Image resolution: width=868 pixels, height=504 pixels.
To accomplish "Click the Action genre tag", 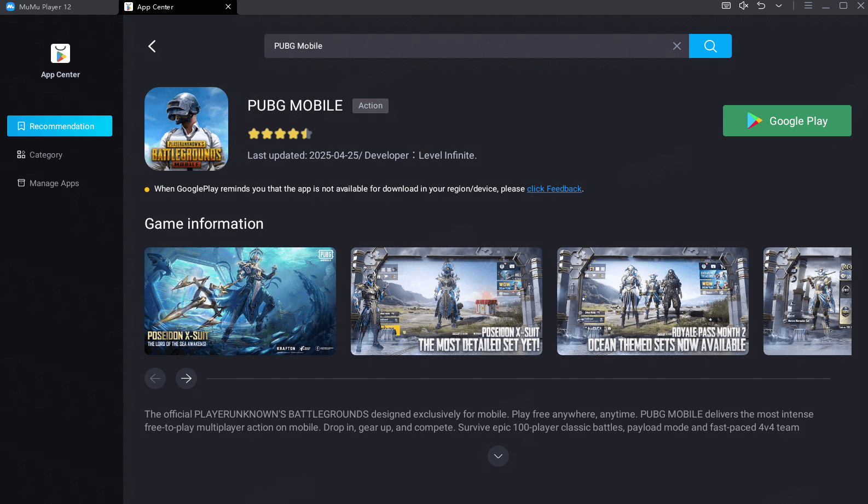I will (x=371, y=106).
